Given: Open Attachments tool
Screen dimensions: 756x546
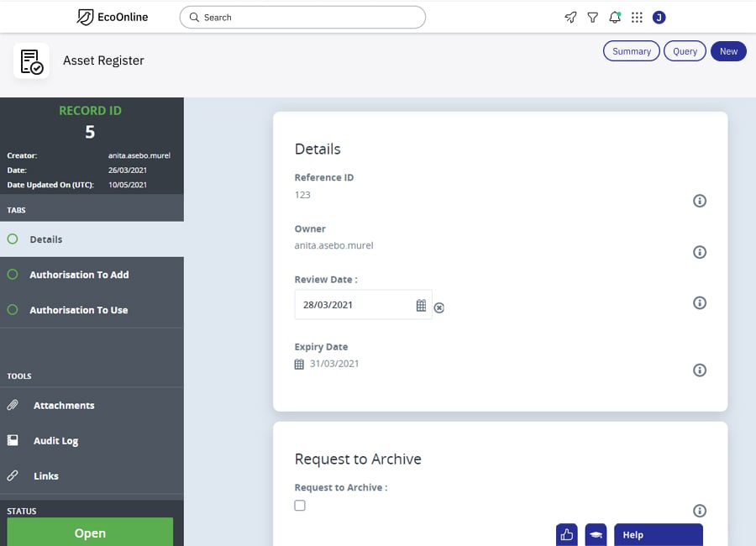Looking at the screenshot, I should tap(92, 405).
